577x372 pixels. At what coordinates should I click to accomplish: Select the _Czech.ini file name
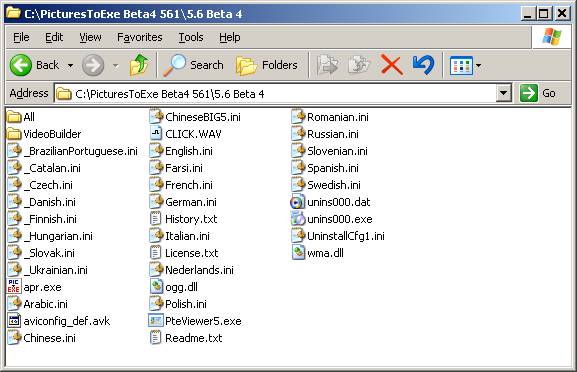pos(48,185)
